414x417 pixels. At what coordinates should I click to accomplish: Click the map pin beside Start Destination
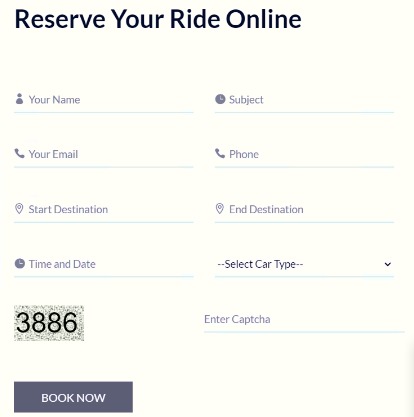19,209
